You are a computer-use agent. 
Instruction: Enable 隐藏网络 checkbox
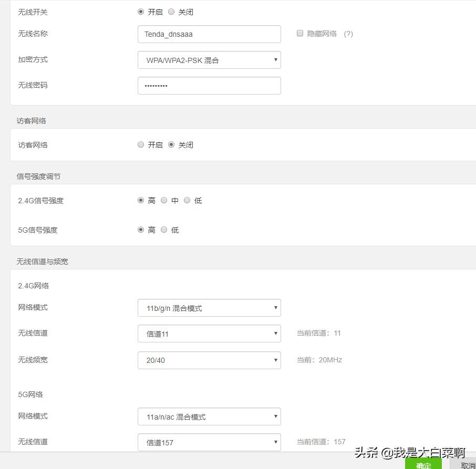tap(299, 33)
